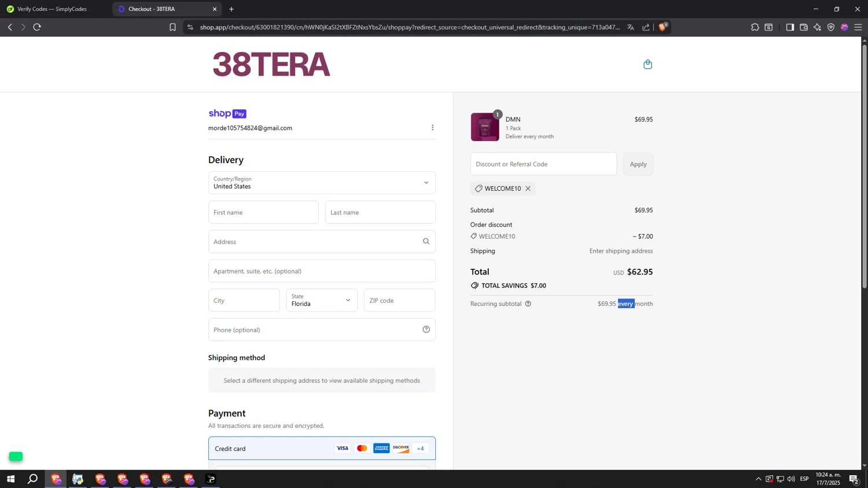
Task: Select the Credit card payment option
Action: tap(322, 448)
